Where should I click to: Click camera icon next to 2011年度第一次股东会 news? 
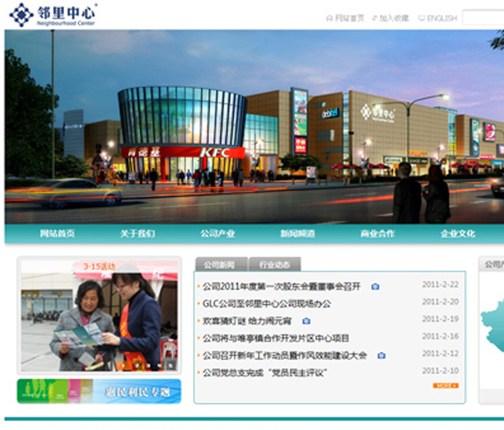point(375,286)
